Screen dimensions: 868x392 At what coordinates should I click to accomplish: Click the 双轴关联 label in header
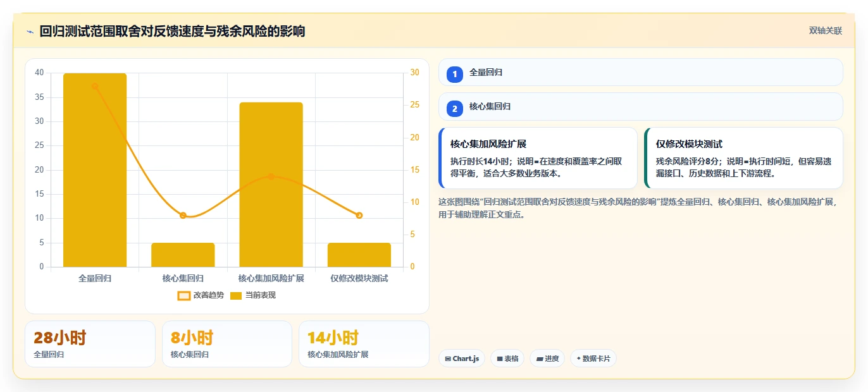pyautogui.click(x=825, y=30)
